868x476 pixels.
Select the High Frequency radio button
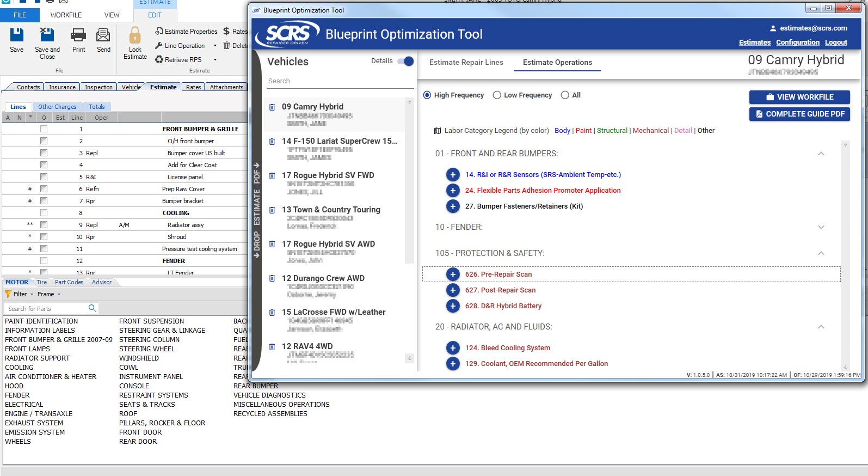427,95
